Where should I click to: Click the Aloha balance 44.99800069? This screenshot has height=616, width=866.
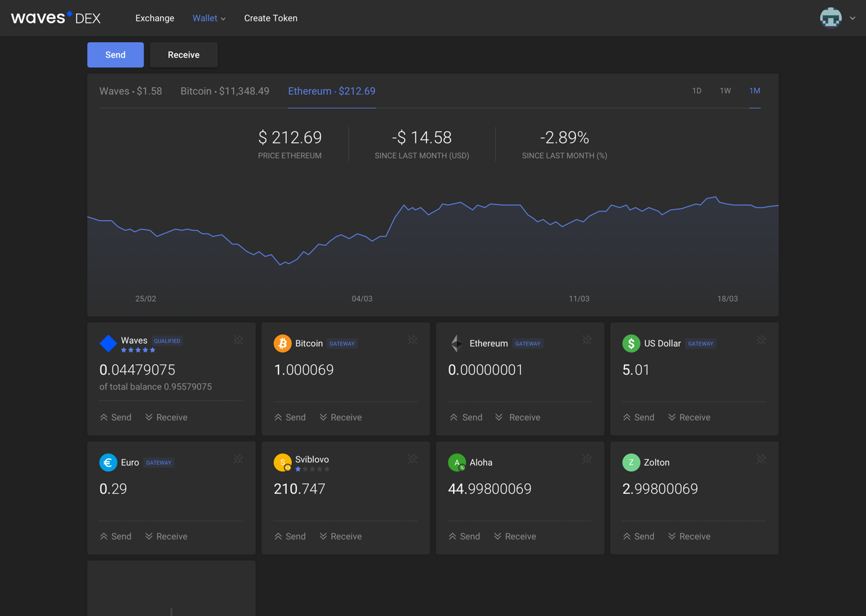[489, 489]
